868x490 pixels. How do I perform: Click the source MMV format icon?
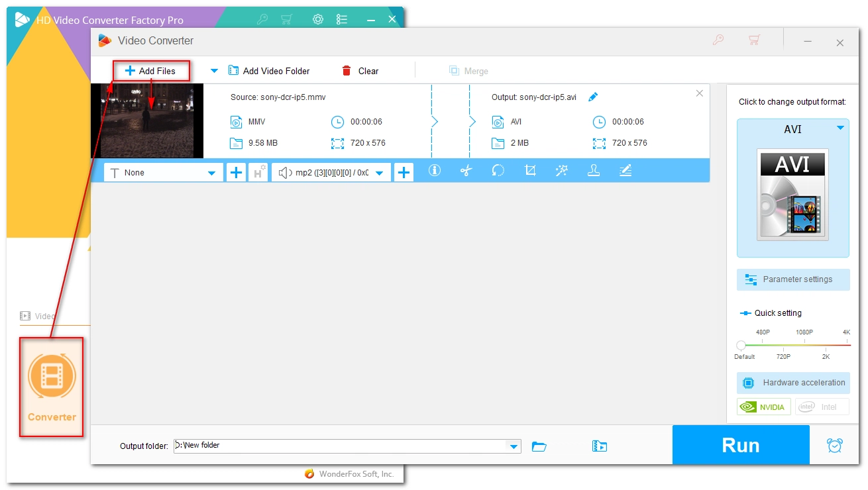coord(237,122)
